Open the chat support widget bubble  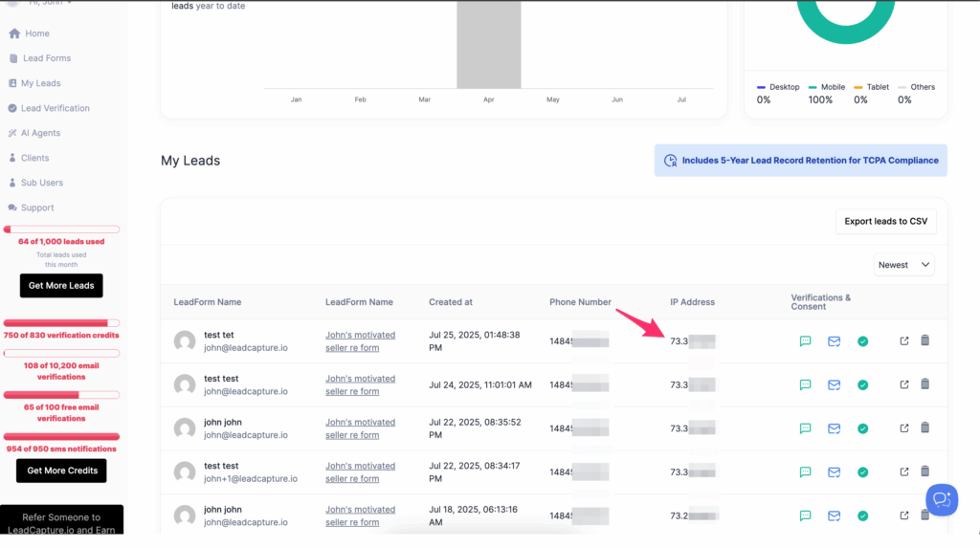941,499
